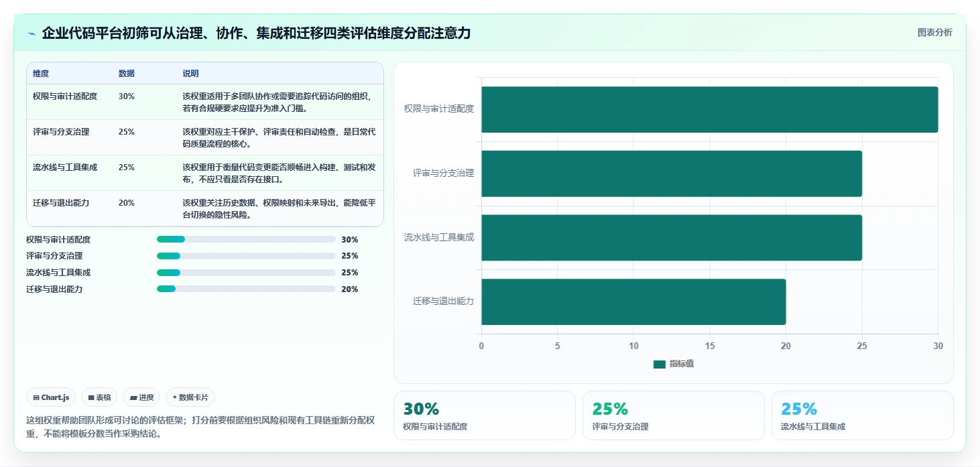This screenshot has width=980, height=467.
Task: Click 评审与分支治理 cell in the table
Action: coord(61,132)
